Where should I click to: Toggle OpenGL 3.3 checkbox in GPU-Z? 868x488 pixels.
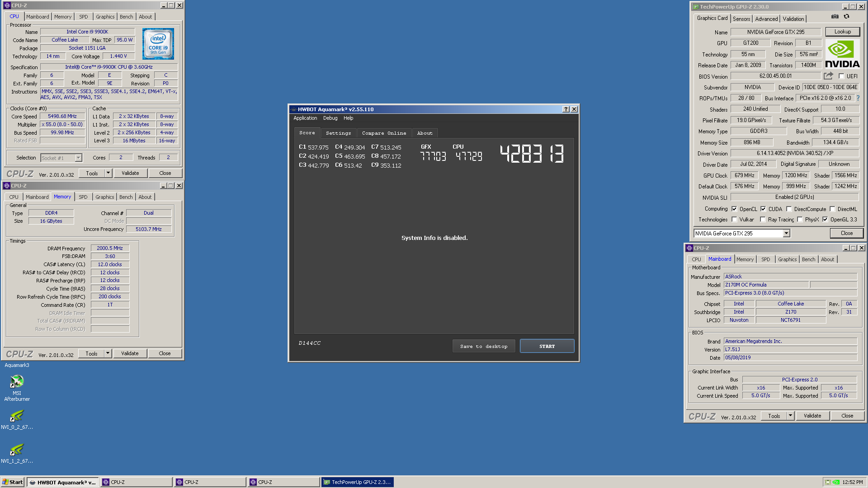click(x=825, y=220)
